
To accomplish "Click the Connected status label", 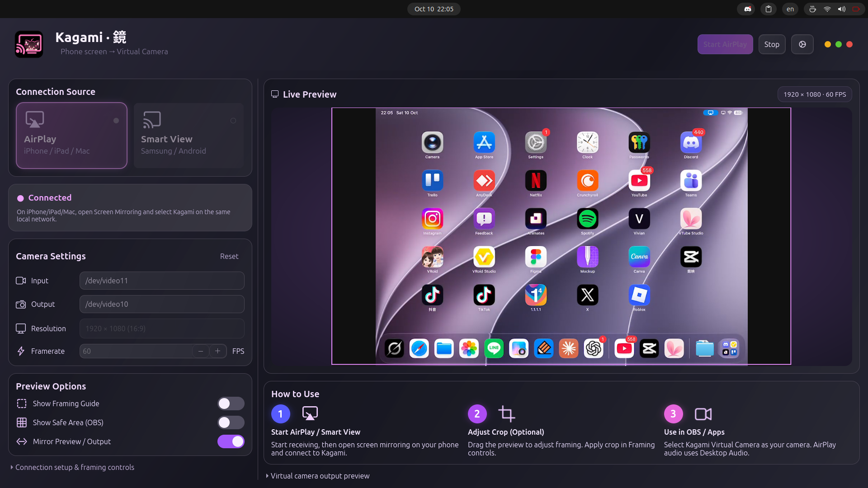I will (50, 197).
